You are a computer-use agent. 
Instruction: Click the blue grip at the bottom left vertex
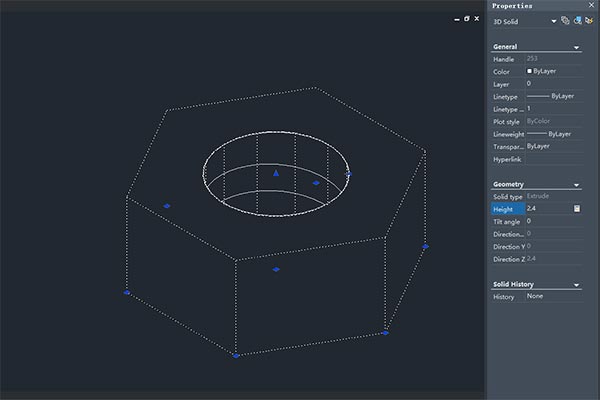(127, 293)
